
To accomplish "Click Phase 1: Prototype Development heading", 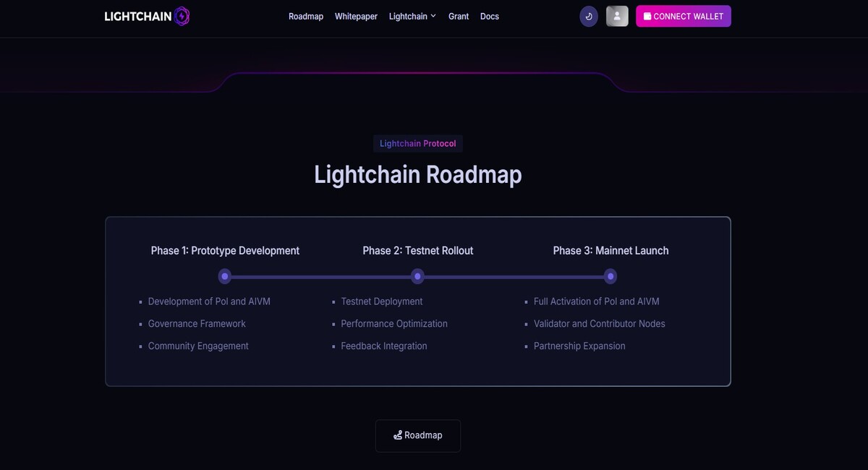I will coord(225,251).
